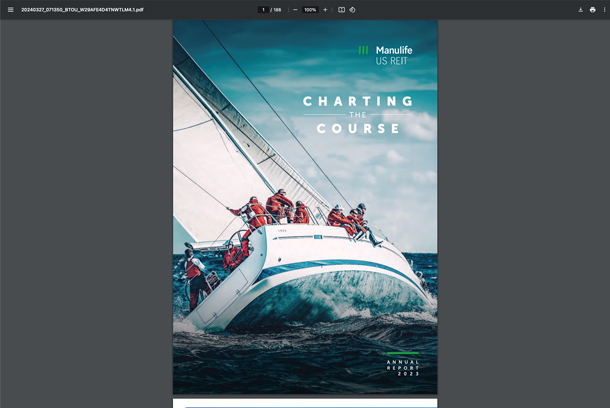Image resolution: width=610 pixels, height=408 pixels.
Task: Click the 100% zoom level field
Action: [310, 10]
